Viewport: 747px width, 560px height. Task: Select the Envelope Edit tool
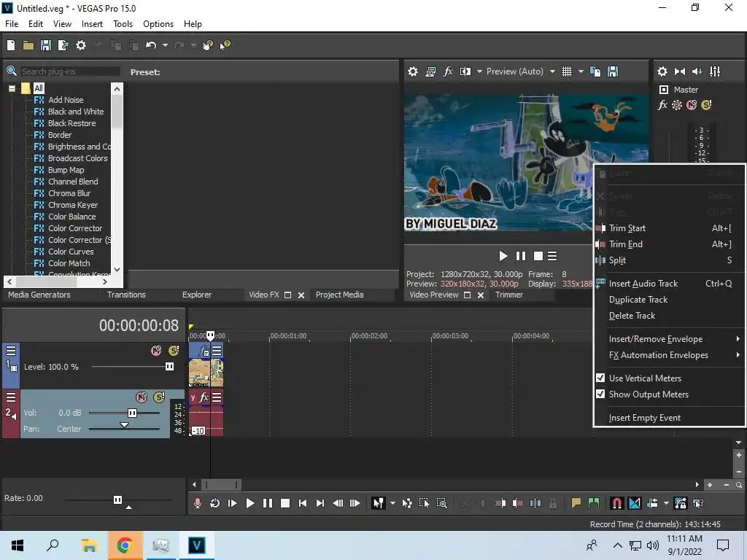pos(407,503)
